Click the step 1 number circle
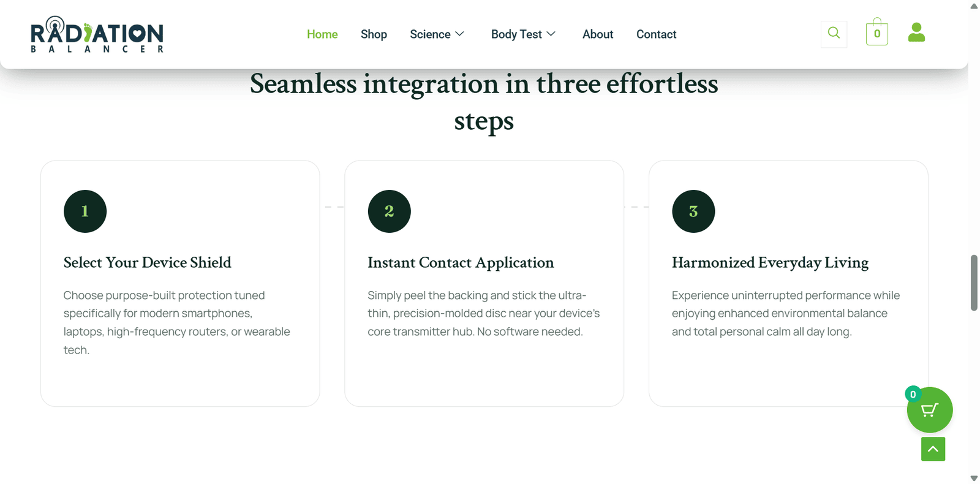This screenshot has height=484, width=980. pyautogui.click(x=85, y=211)
